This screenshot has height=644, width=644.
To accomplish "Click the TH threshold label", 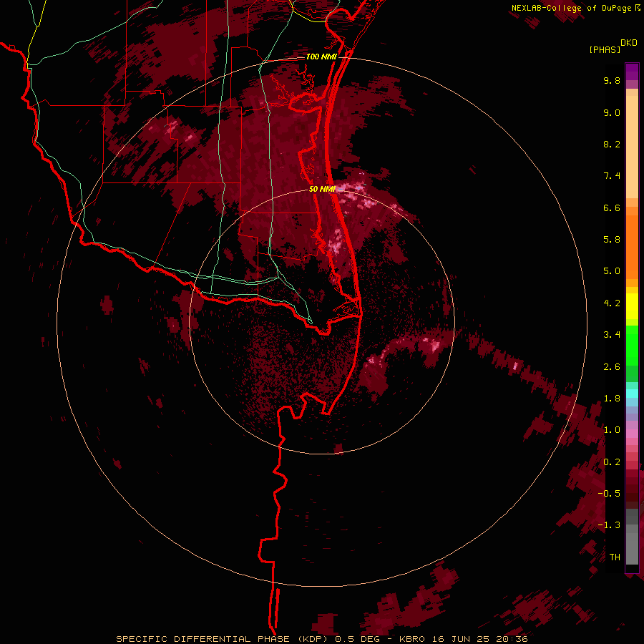I will tap(615, 557).
